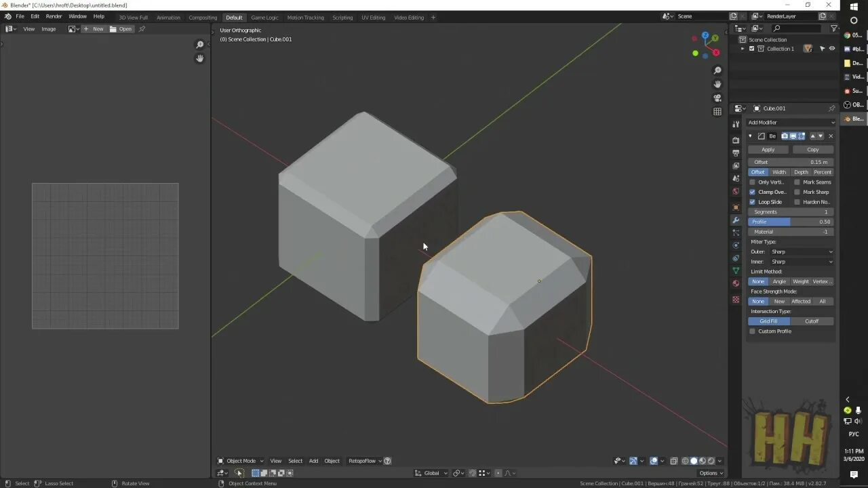Open the Particles properties tab

[x=736, y=232]
